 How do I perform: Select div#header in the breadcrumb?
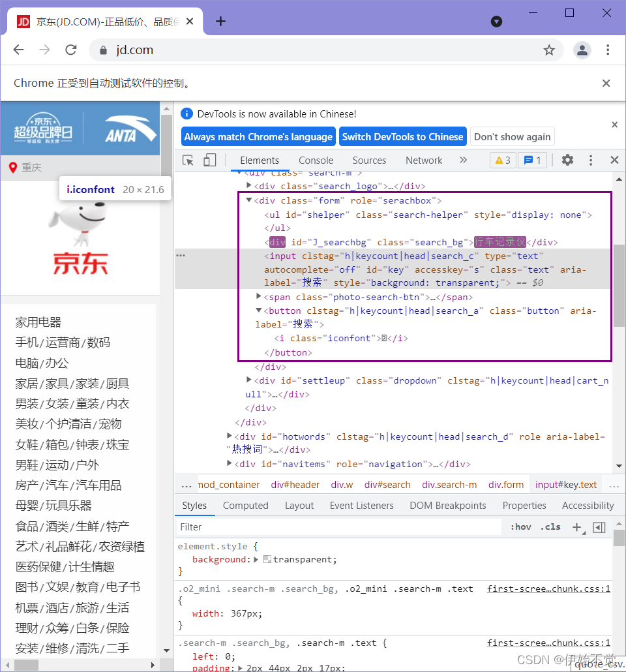[x=295, y=485]
